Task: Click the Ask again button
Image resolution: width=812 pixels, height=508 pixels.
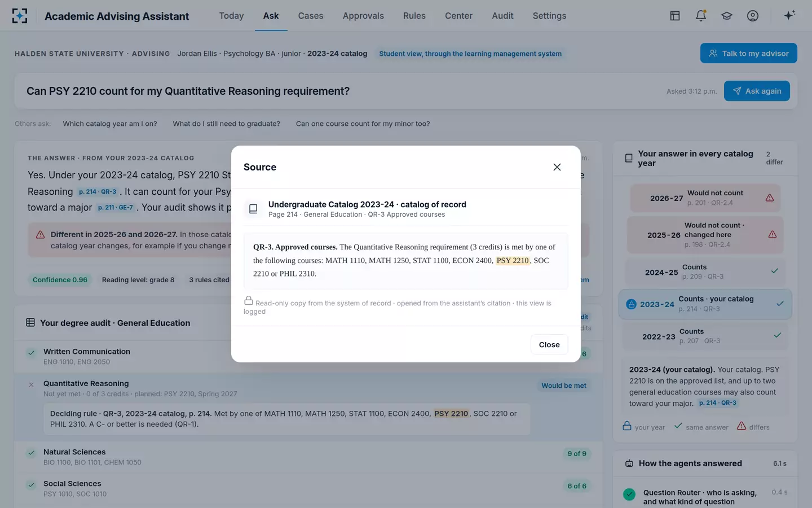Action: [757, 91]
